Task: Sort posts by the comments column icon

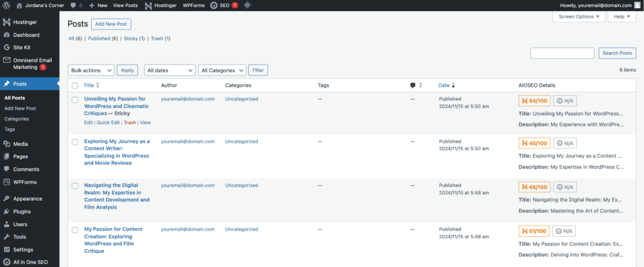Action: coord(413,85)
